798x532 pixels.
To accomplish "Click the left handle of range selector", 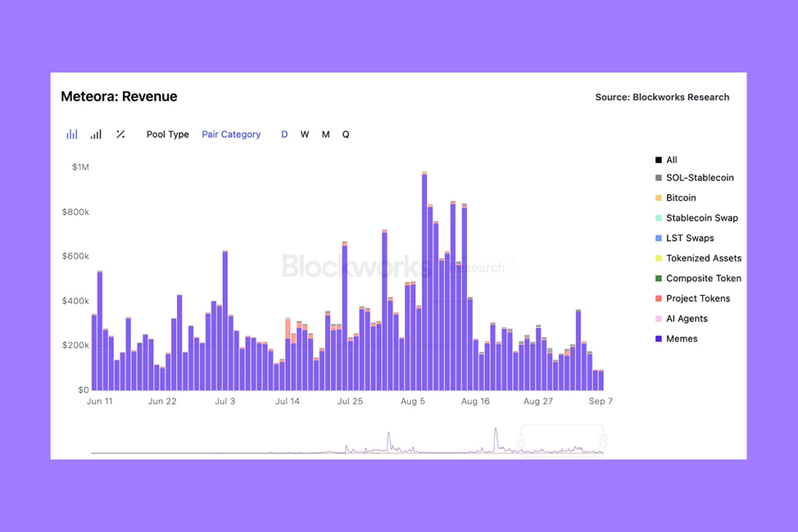I will pyautogui.click(x=521, y=441).
